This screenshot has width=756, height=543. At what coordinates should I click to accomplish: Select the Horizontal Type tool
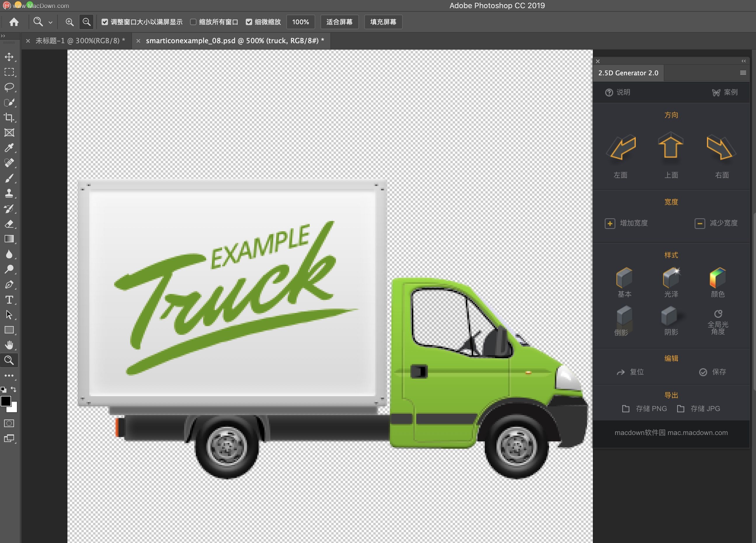click(x=9, y=300)
